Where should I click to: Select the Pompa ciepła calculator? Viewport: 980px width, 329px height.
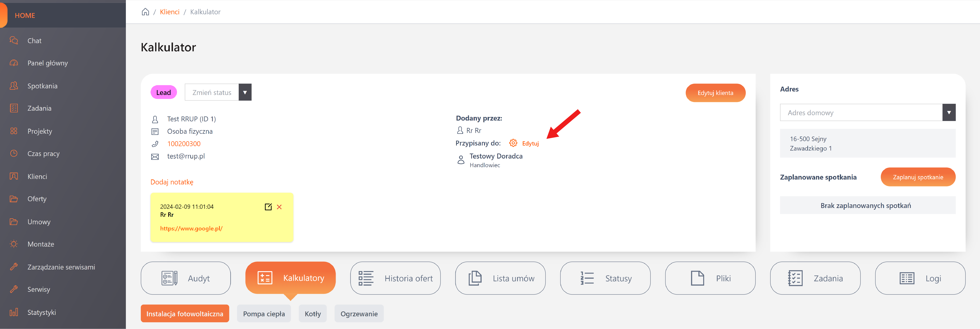264,314
